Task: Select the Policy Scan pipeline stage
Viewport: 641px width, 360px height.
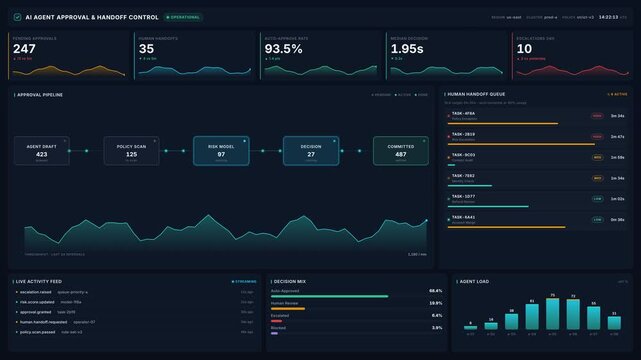Action: (131, 151)
